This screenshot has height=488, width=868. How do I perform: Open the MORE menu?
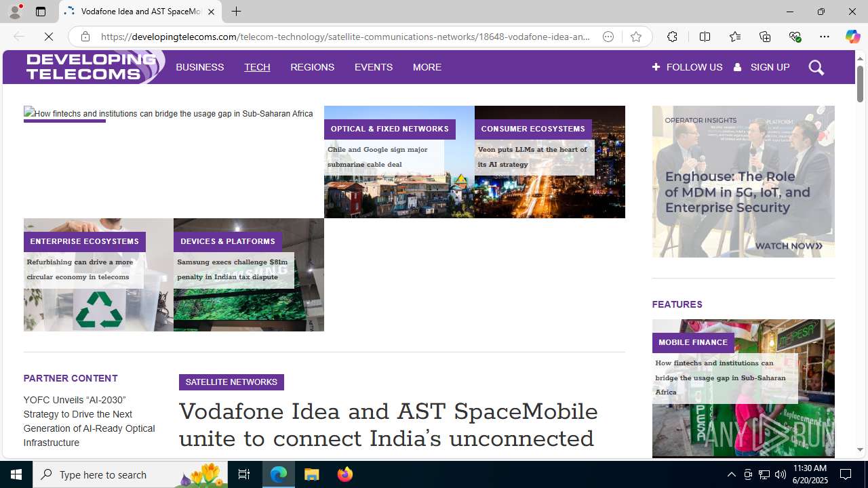427,67
